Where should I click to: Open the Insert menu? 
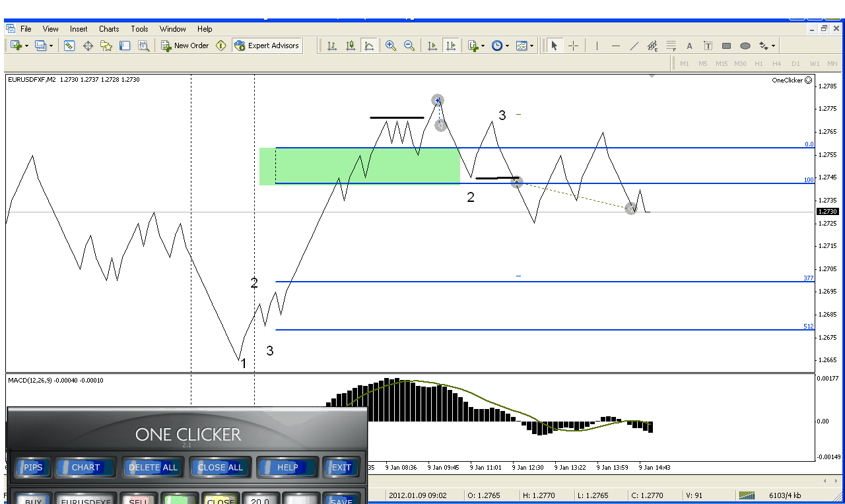[79, 29]
